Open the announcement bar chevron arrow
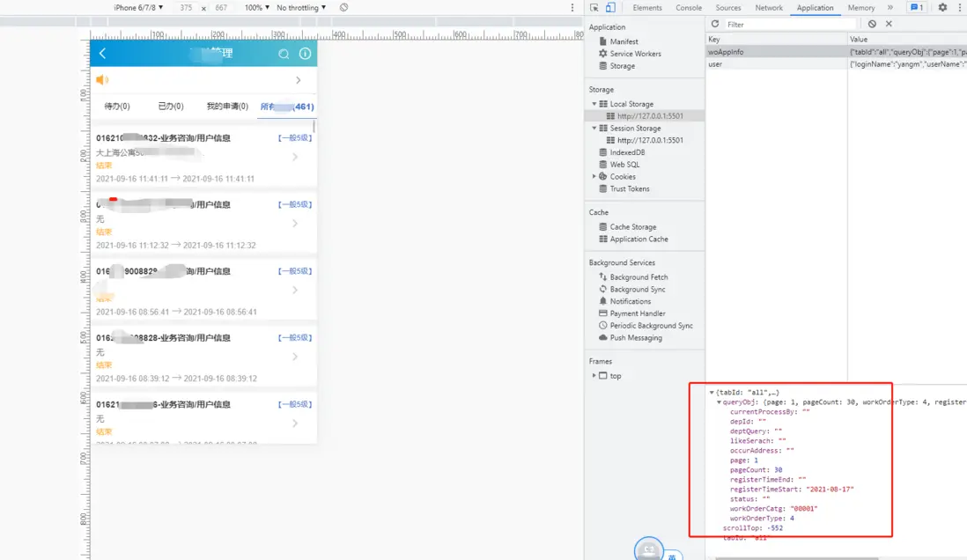Image resolution: width=967 pixels, height=560 pixels. (299, 80)
